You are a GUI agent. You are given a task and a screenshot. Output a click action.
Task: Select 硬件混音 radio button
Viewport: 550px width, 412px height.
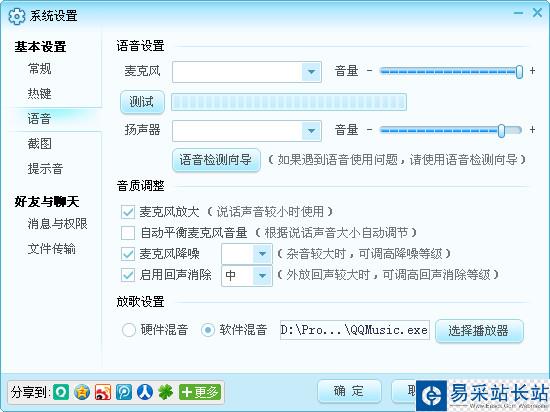128,330
